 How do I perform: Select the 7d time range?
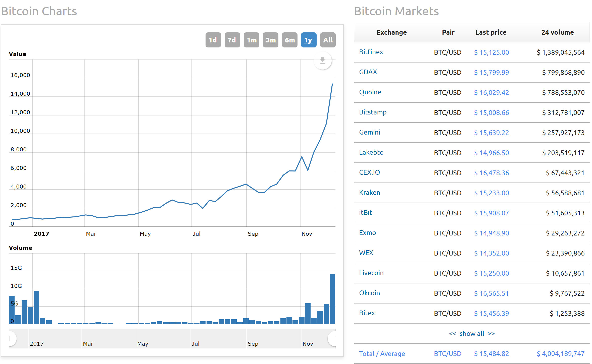click(x=232, y=40)
